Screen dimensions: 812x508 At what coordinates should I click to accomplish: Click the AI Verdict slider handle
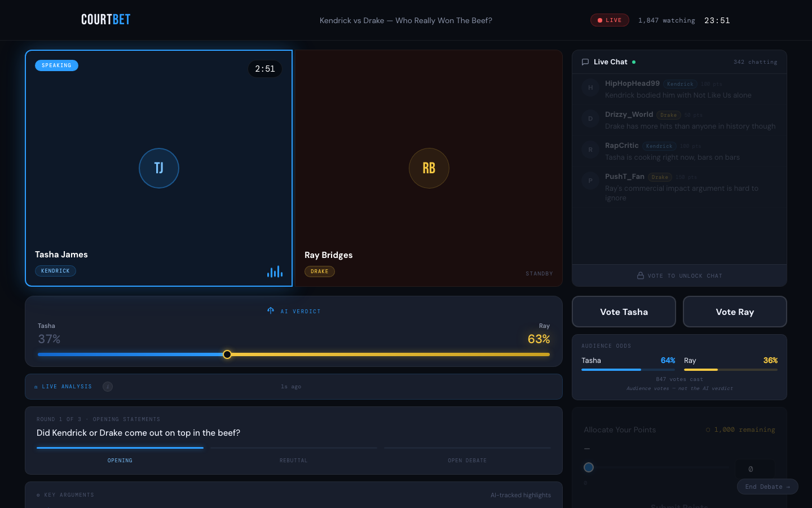(x=227, y=354)
